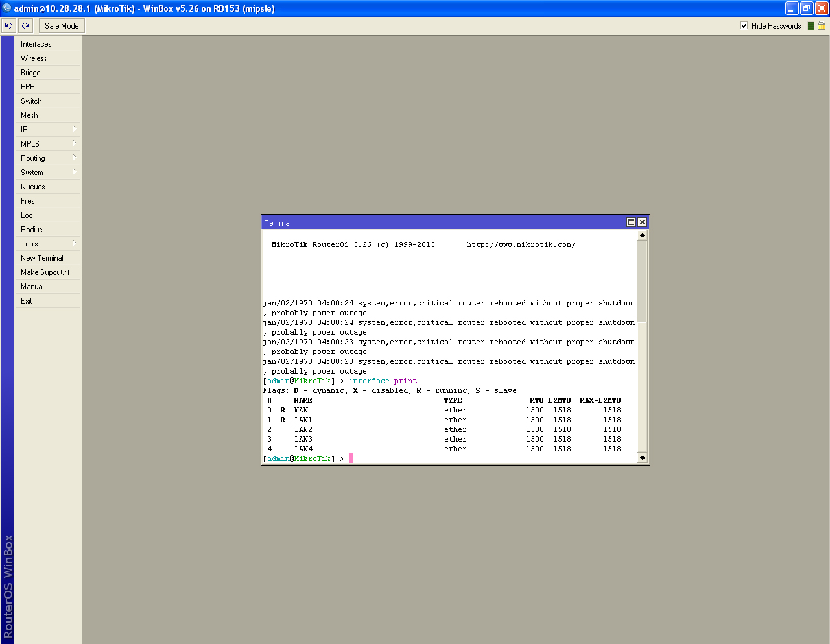Screen dimensions: 830x644
Task: Select New Terminal from sidebar
Action: click(x=48, y=258)
